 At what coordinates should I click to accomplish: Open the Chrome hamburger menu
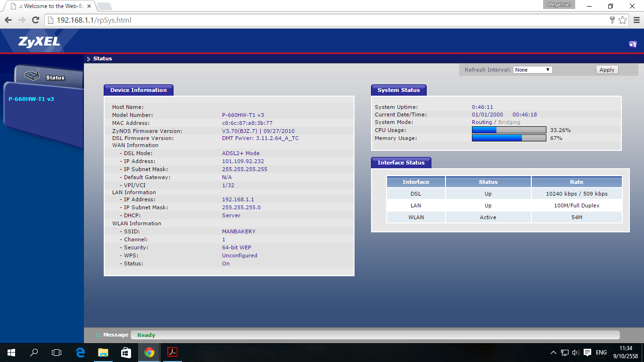click(x=636, y=20)
